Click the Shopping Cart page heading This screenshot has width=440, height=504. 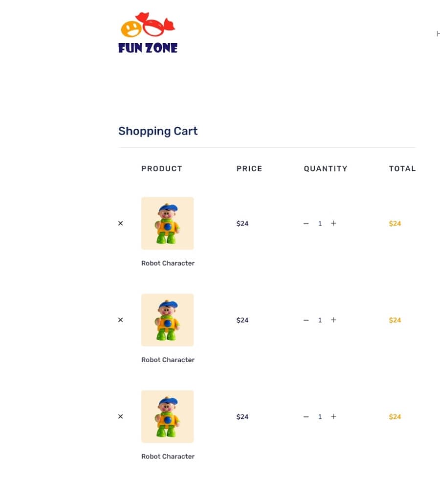[x=158, y=131]
